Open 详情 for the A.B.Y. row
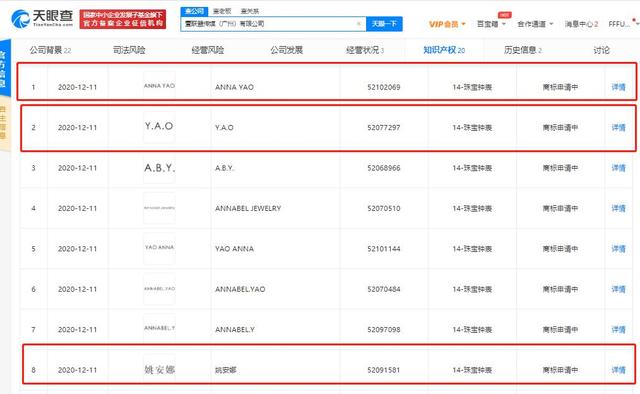The image size is (640, 394). [x=618, y=168]
